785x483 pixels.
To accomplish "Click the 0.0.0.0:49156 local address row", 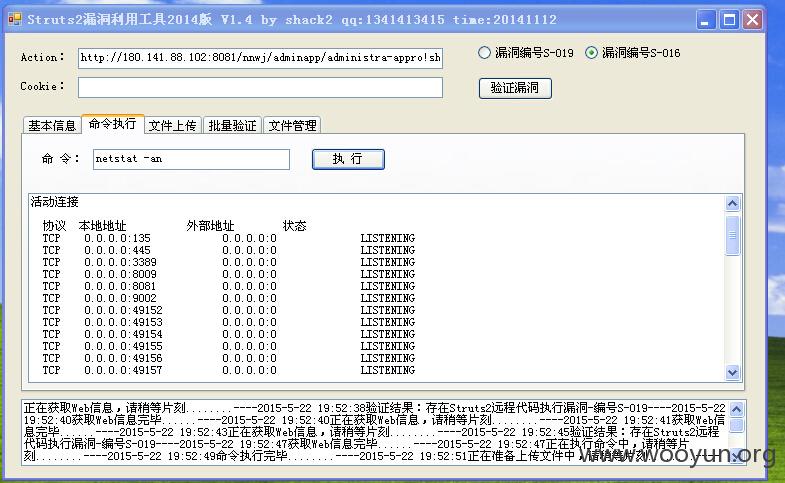I will (x=123, y=358).
